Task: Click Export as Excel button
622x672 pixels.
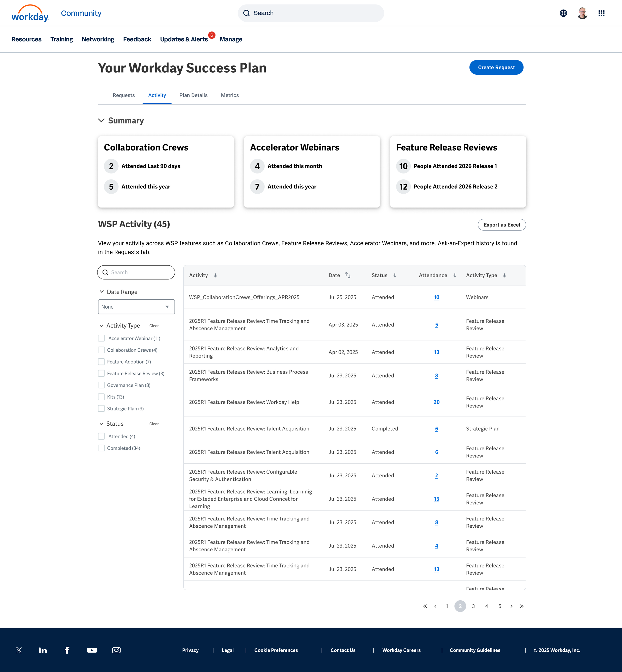Action: coord(502,225)
